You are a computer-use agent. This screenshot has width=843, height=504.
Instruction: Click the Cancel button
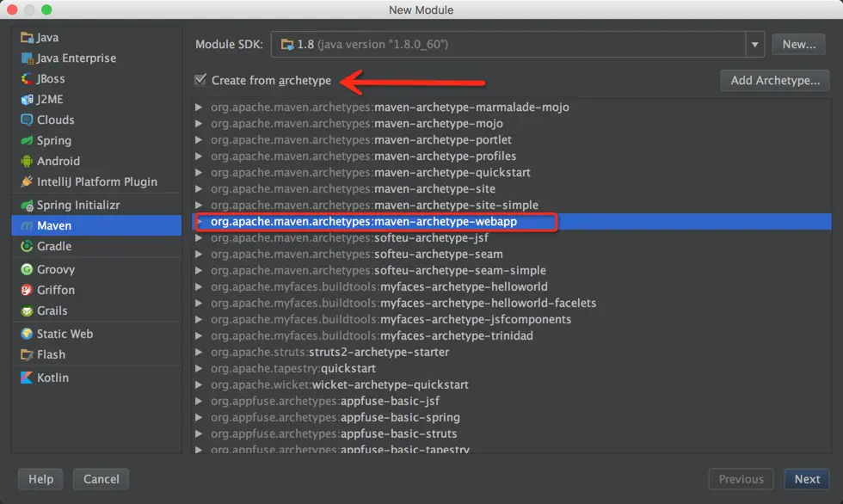(102, 479)
